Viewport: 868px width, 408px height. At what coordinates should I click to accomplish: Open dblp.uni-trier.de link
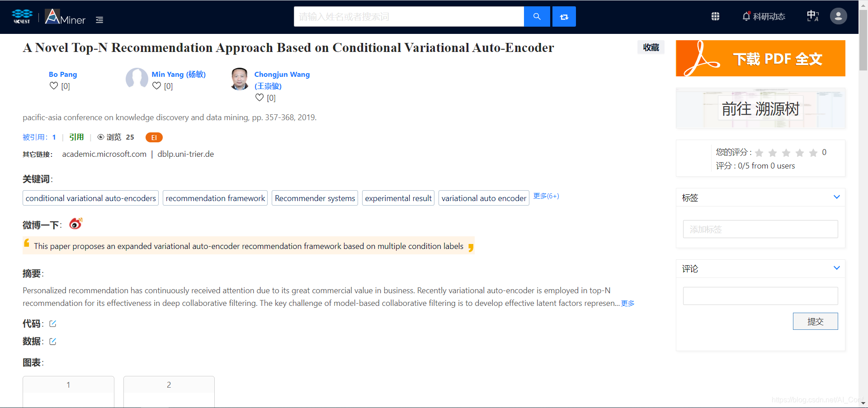coord(186,154)
